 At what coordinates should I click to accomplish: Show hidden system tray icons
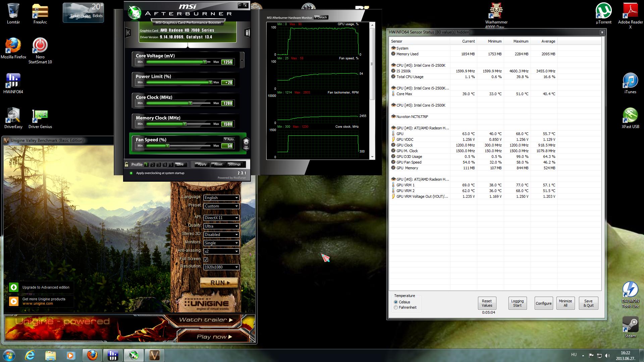point(583,356)
